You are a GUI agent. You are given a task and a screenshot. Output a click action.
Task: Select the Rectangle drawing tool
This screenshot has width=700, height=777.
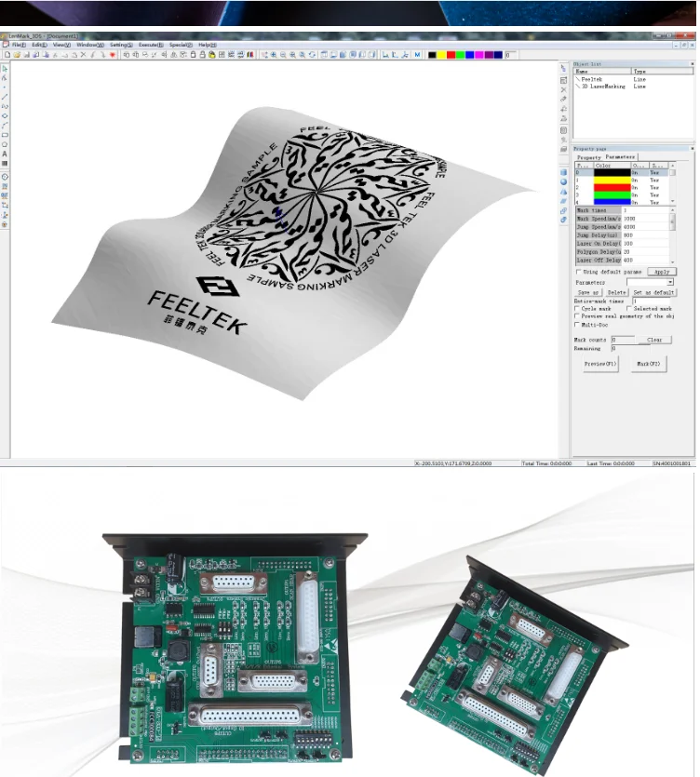5,135
